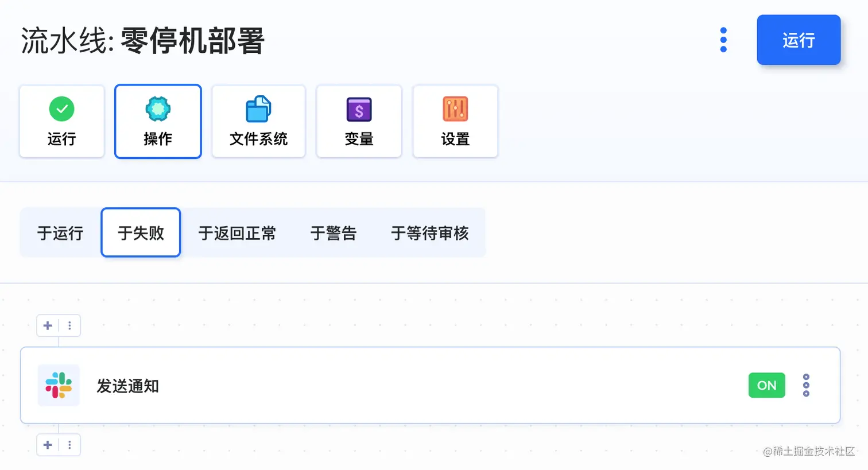Image resolution: width=868 pixels, height=470 pixels.
Task: Switch to 于警告 trigger tab
Action: pyautogui.click(x=334, y=232)
